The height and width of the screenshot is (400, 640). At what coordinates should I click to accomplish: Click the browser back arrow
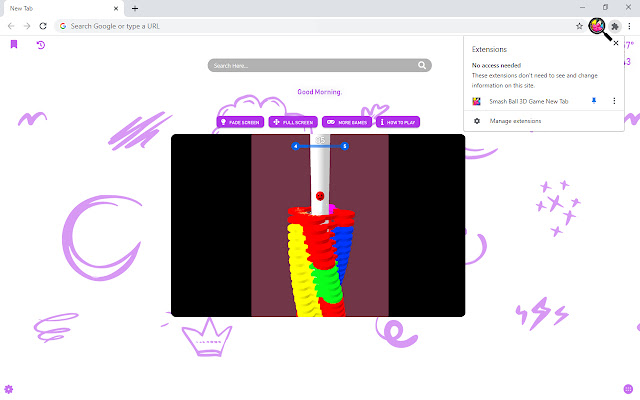coord(11,26)
